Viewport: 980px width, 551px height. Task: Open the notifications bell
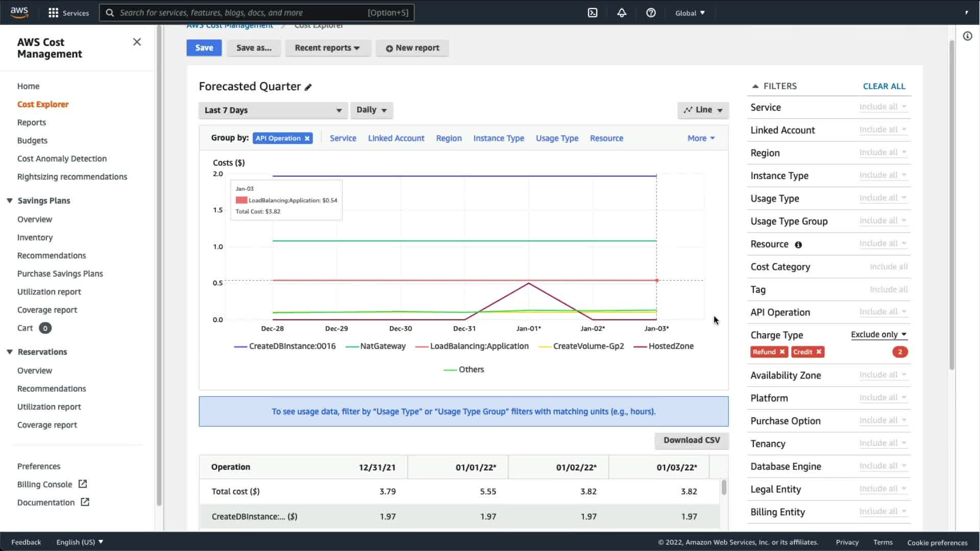tap(622, 13)
